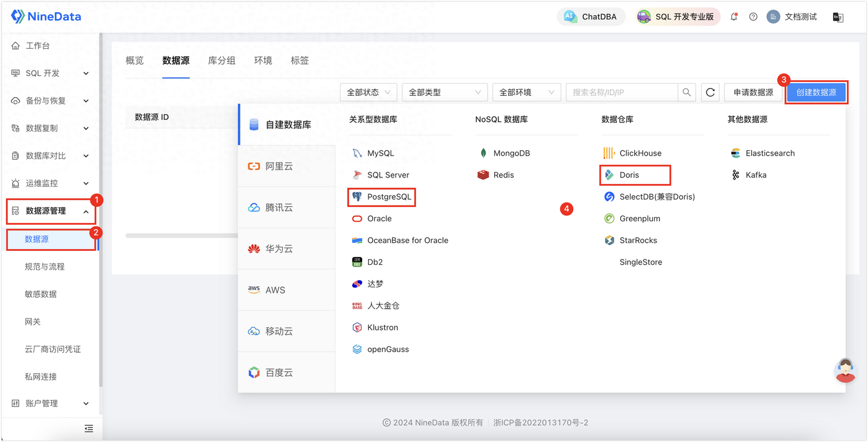Click the notification bell icon
The image size is (868, 442).
(734, 16)
